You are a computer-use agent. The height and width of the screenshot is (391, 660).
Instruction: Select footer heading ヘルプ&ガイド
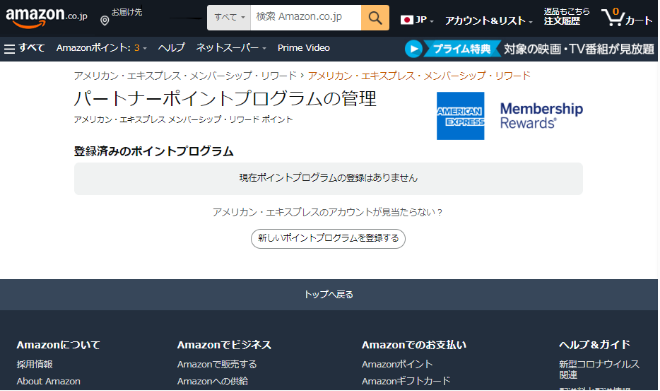coord(594,345)
